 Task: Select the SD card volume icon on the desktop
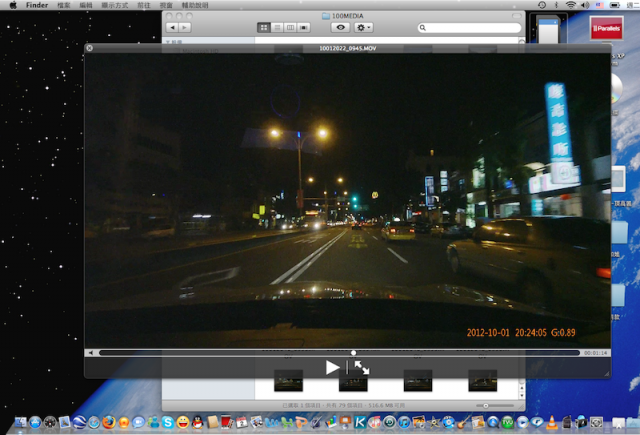pyautogui.click(x=548, y=29)
